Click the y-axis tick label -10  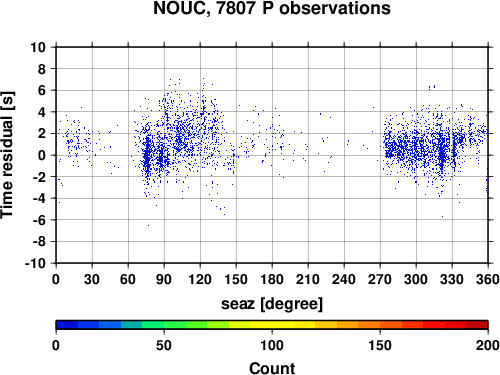[35, 263]
